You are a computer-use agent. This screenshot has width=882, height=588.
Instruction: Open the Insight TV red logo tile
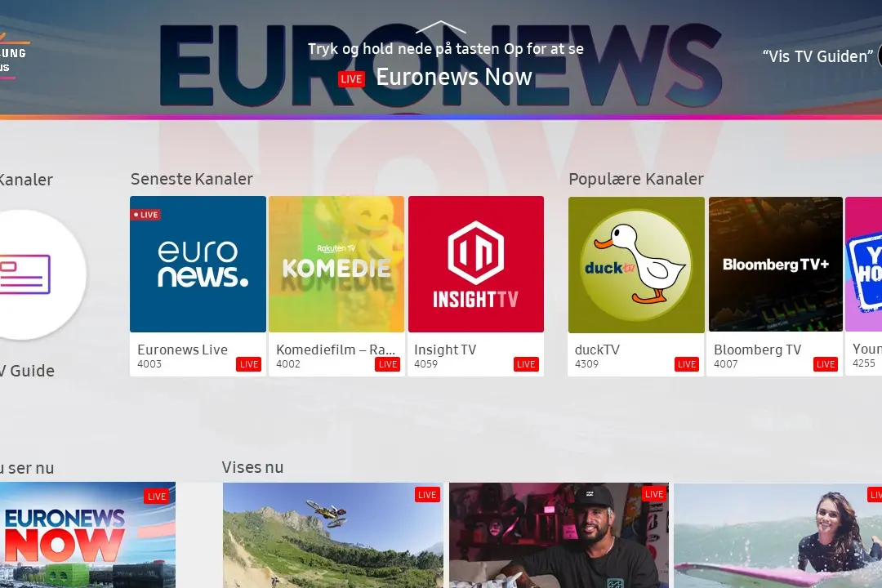coord(476,264)
